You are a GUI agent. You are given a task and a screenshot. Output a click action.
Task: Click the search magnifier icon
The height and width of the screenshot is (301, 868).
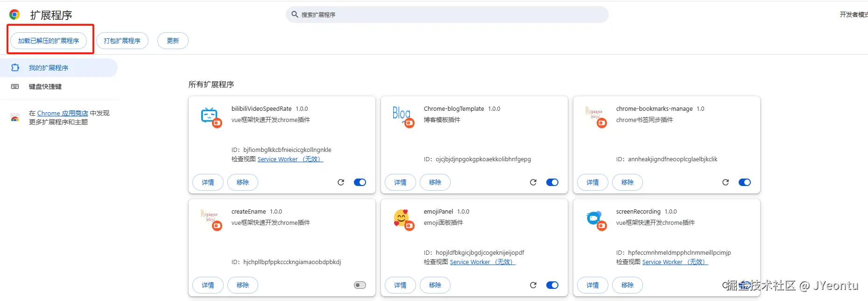pyautogui.click(x=295, y=14)
